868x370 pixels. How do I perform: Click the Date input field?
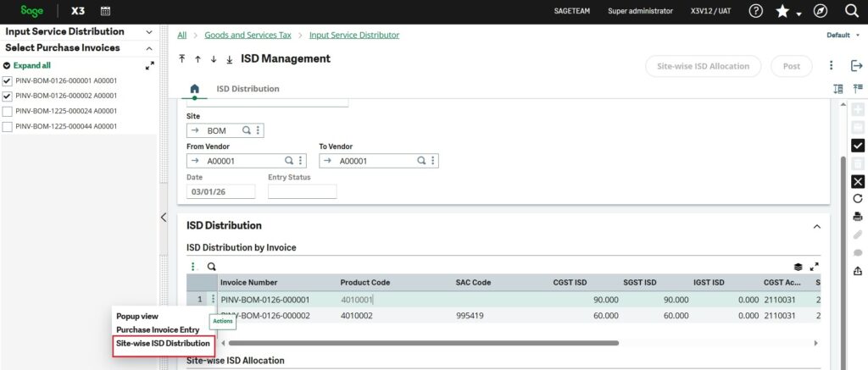click(220, 191)
